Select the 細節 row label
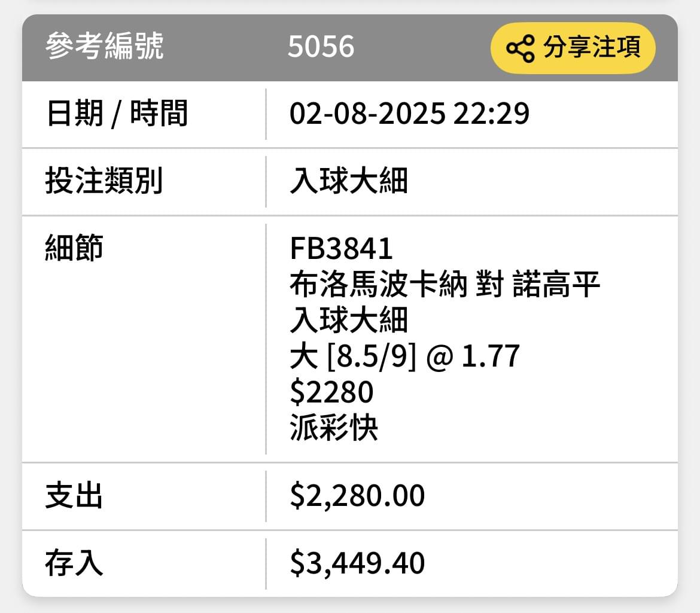The image size is (700, 613). point(74,248)
